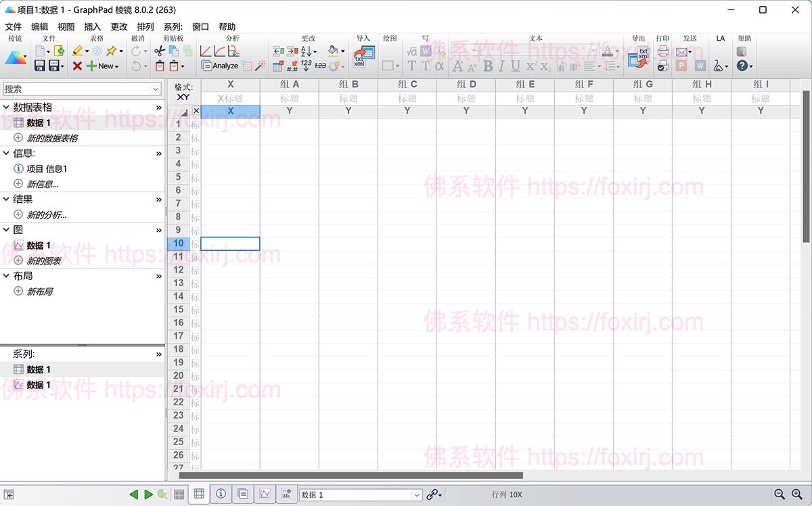Click the sort A-Z icon

[307, 51]
